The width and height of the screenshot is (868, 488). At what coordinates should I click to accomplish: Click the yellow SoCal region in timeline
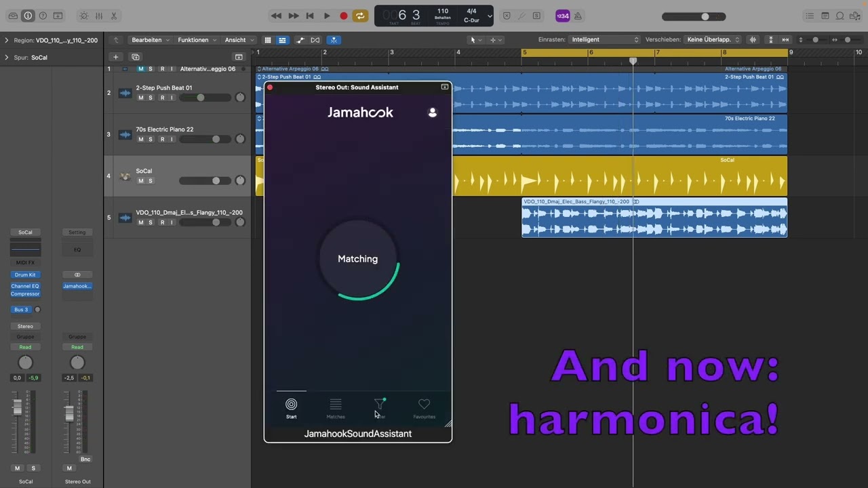pyautogui.click(x=619, y=176)
